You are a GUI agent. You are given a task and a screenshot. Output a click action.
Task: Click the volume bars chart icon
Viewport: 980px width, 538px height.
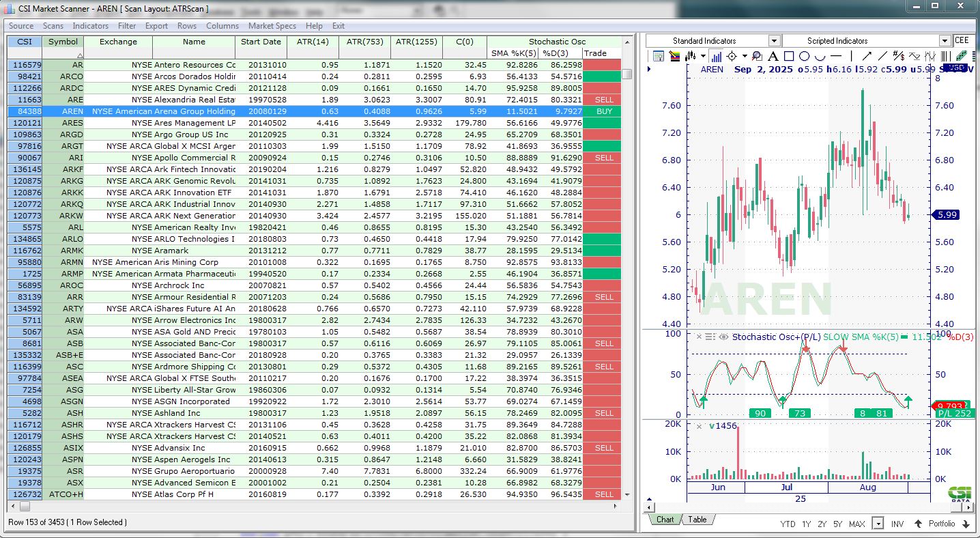tap(716, 57)
